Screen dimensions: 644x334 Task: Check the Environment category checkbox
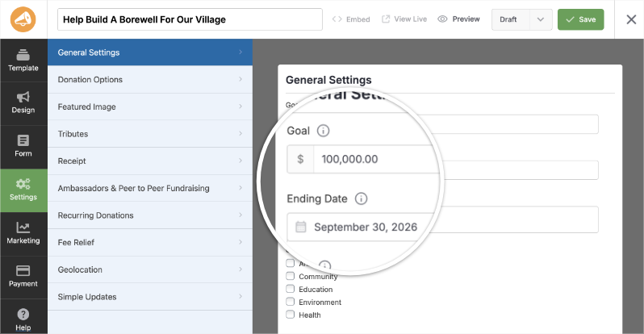291,302
